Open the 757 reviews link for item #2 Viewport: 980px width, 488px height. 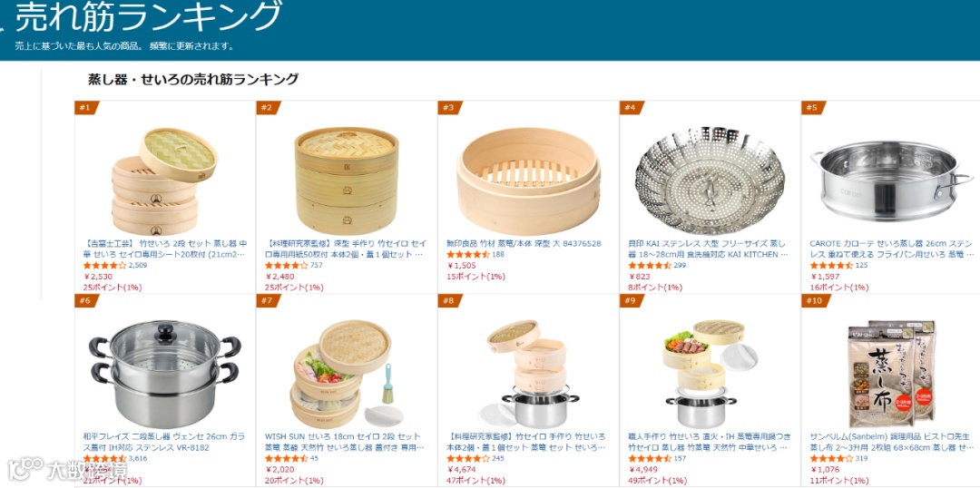coord(317,266)
